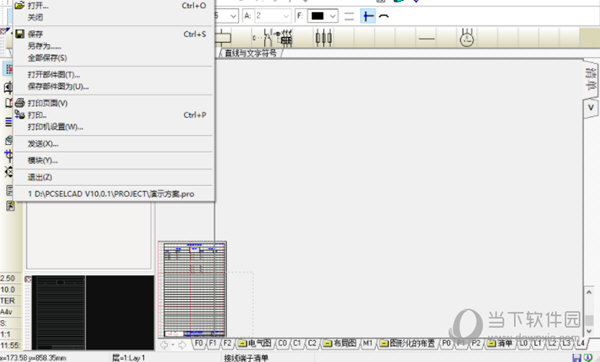
Task: Toggle the highlighted blue junction line tool
Action: pos(368,16)
